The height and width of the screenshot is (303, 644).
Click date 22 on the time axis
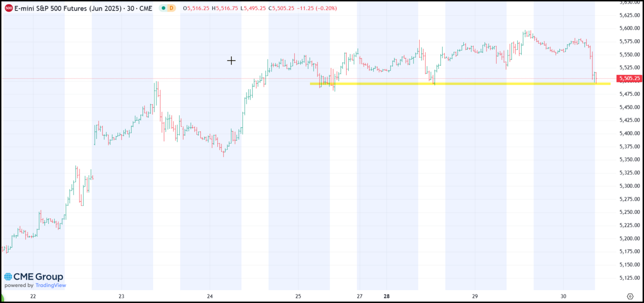click(x=33, y=296)
